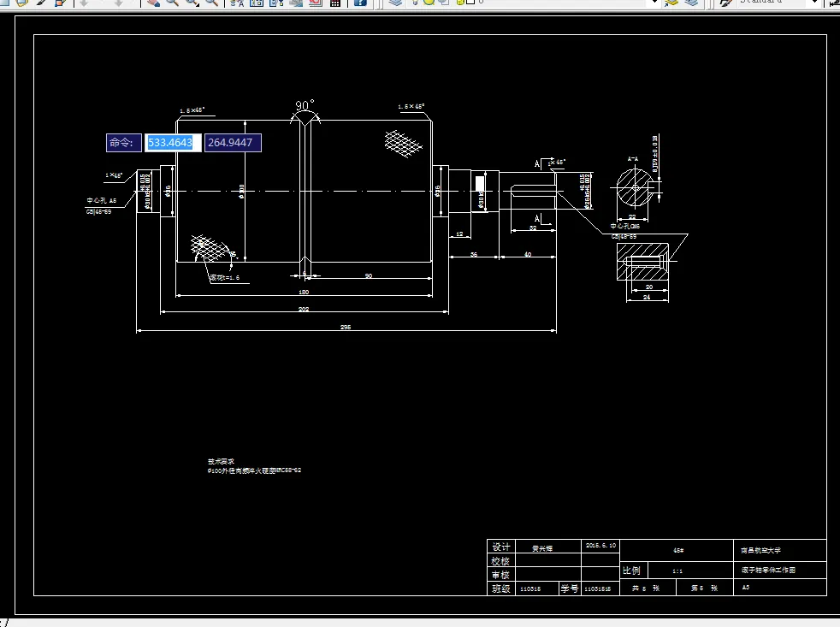
Task: Select the left 1.5×45° chamfer note
Action: coord(192,110)
